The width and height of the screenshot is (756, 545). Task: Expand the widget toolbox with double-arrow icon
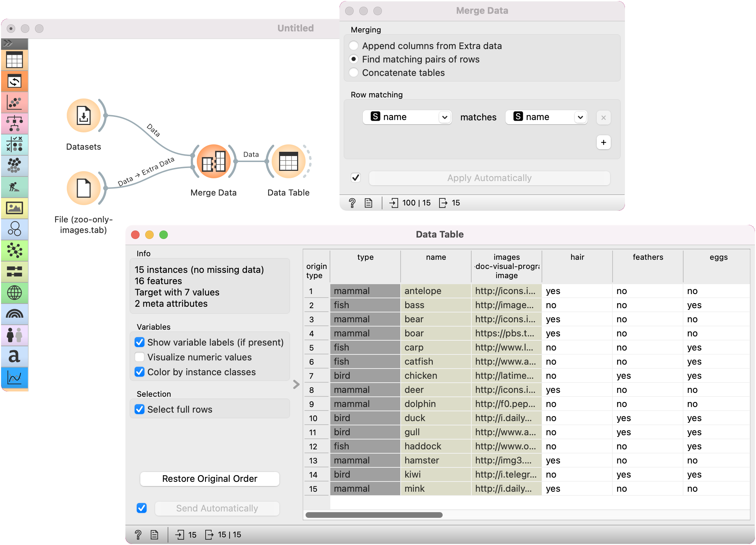8,43
